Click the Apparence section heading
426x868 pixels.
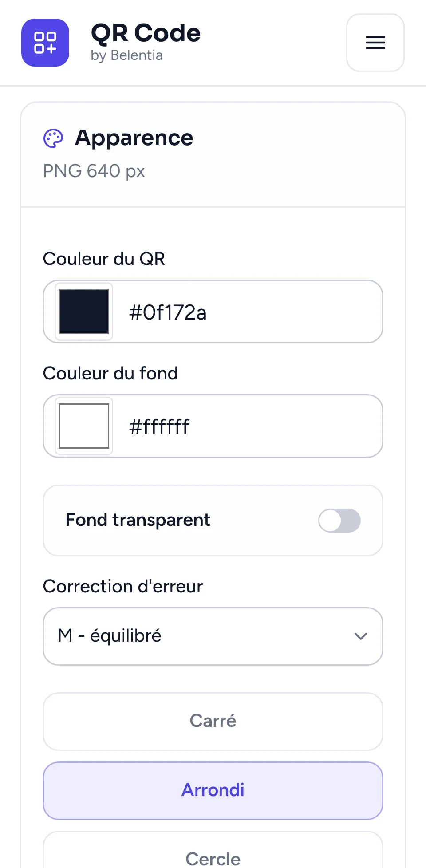click(134, 138)
